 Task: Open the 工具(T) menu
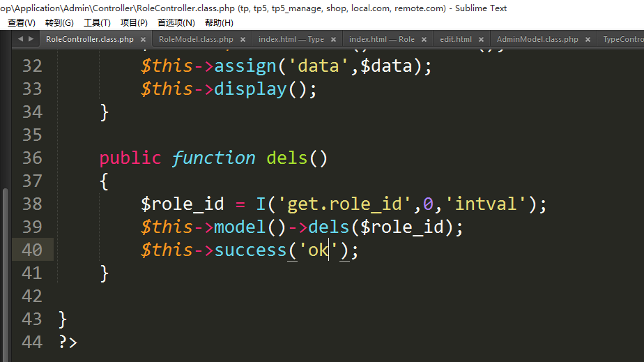pos(97,23)
